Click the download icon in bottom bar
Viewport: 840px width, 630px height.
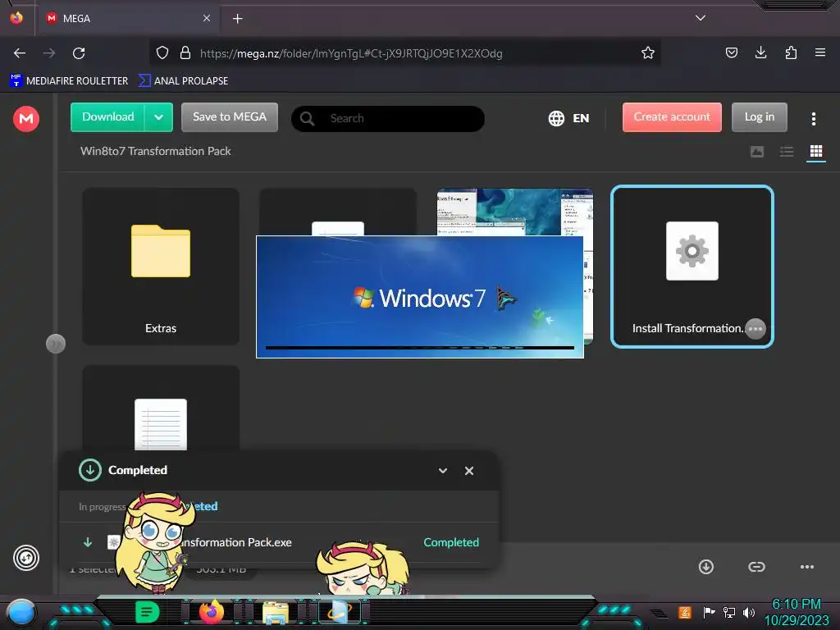pos(705,567)
